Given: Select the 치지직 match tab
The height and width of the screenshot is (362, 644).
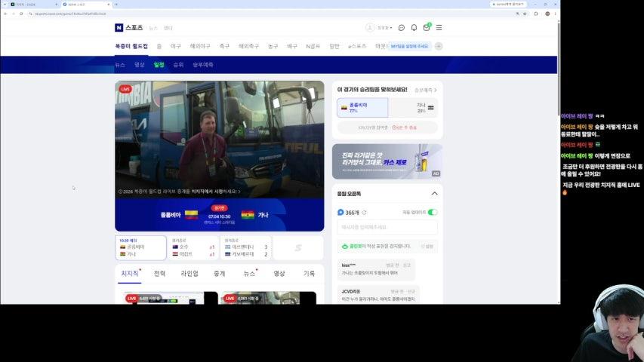Looking at the screenshot, I should coord(130,273).
